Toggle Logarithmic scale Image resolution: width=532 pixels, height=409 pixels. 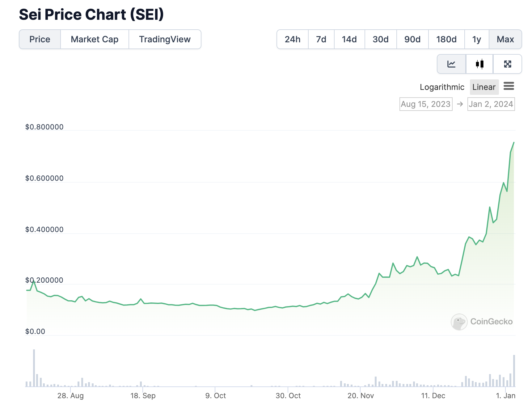click(x=442, y=87)
